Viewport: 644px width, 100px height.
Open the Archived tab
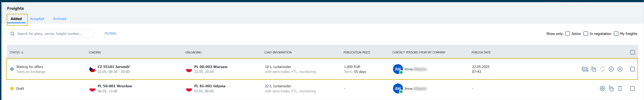click(60, 19)
